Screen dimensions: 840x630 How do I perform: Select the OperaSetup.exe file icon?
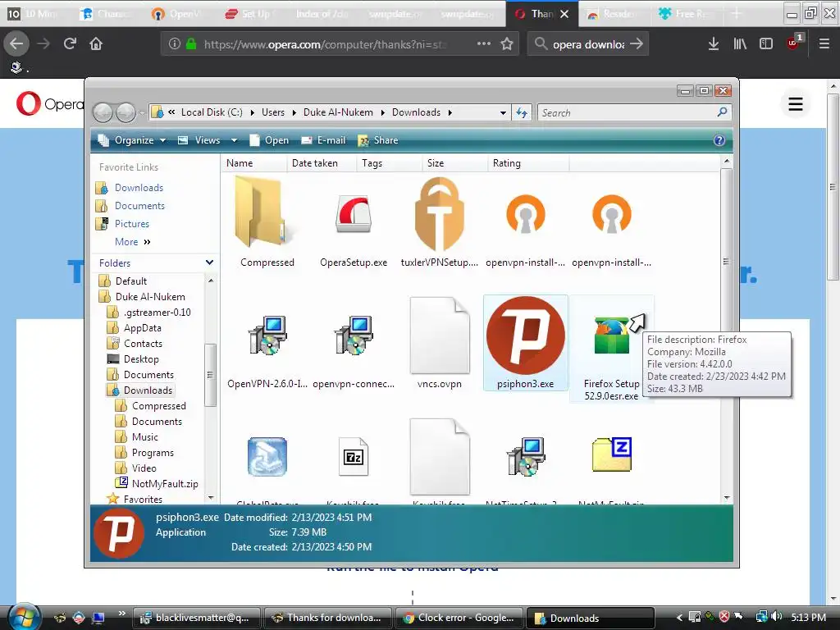coord(353,214)
